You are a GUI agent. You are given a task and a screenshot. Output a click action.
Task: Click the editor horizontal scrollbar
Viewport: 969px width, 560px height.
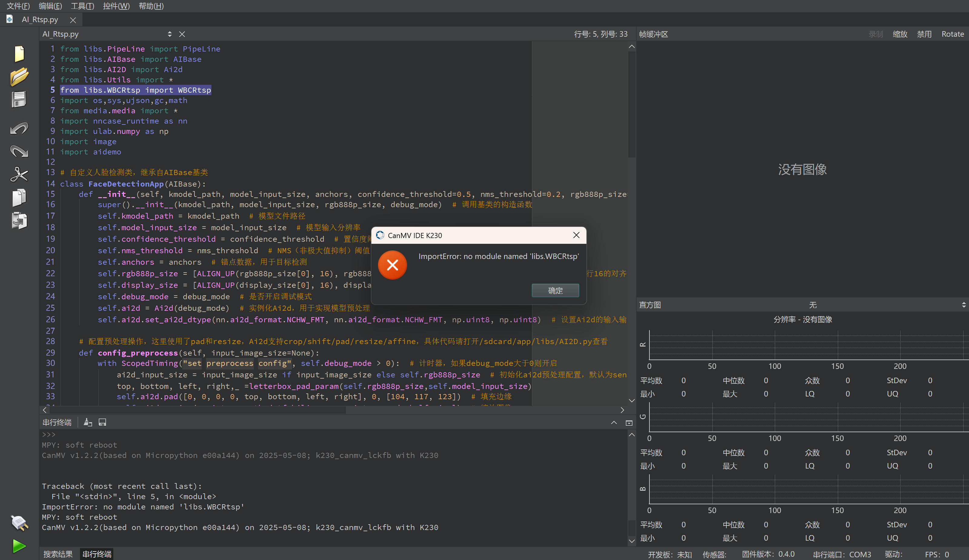click(x=198, y=410)
